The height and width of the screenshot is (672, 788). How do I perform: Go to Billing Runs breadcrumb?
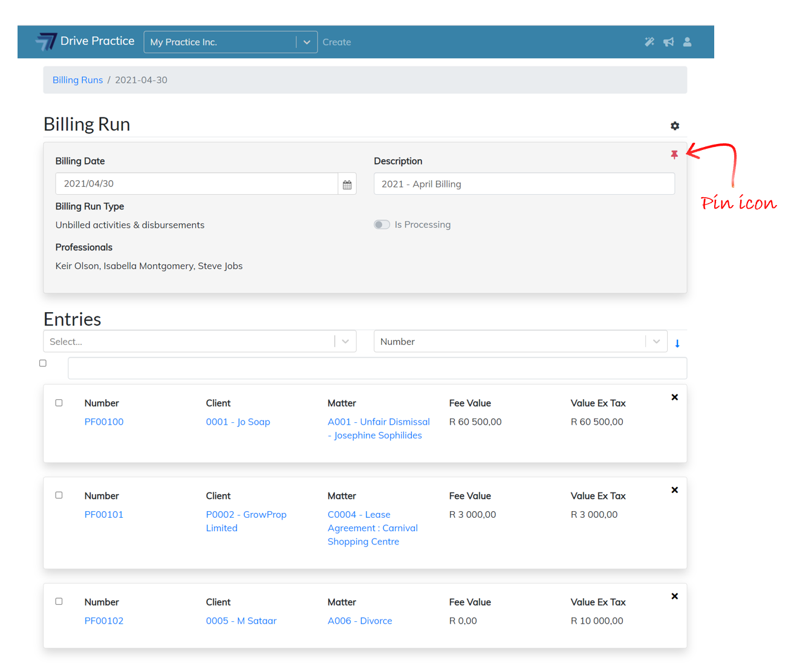[x=77, y=80]
